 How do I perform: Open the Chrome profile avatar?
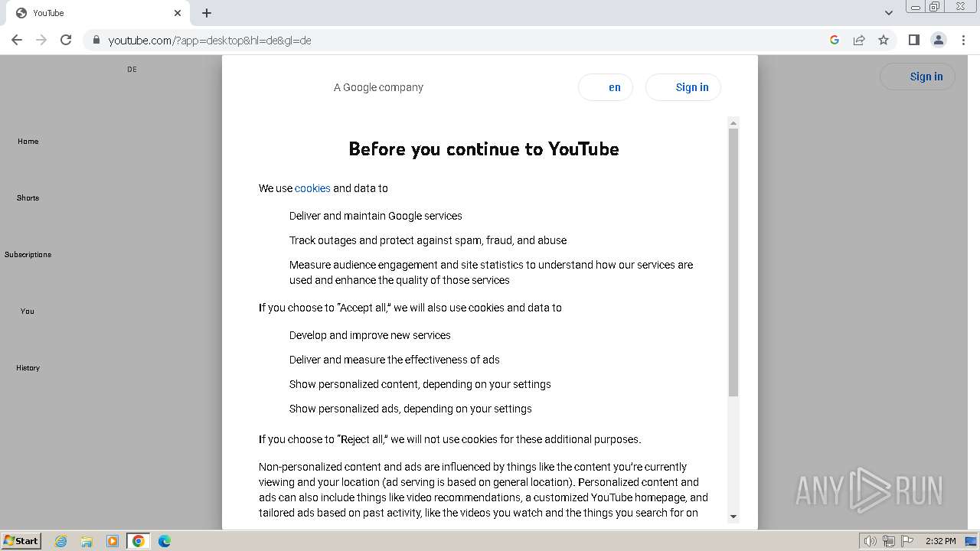coord(939,40)
